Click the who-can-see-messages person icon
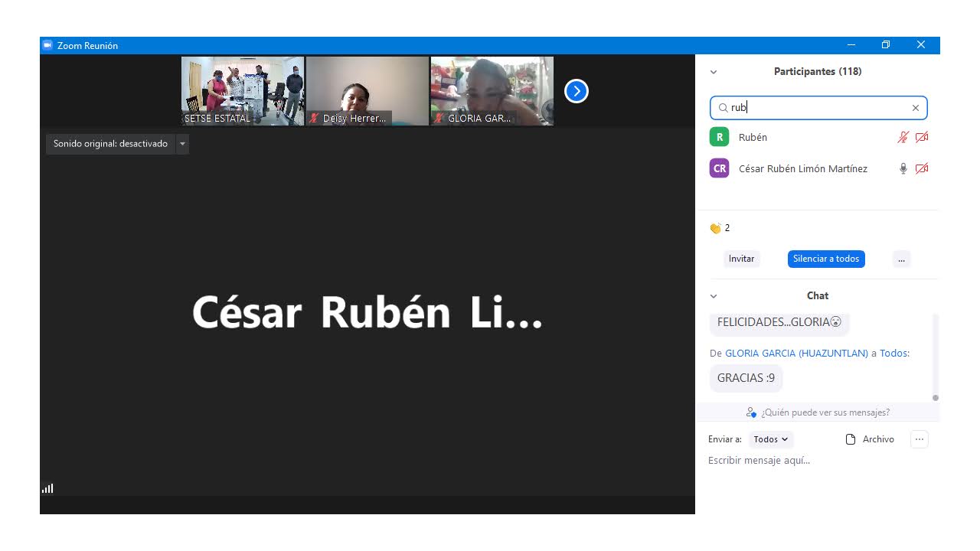 tap(751, 412)
